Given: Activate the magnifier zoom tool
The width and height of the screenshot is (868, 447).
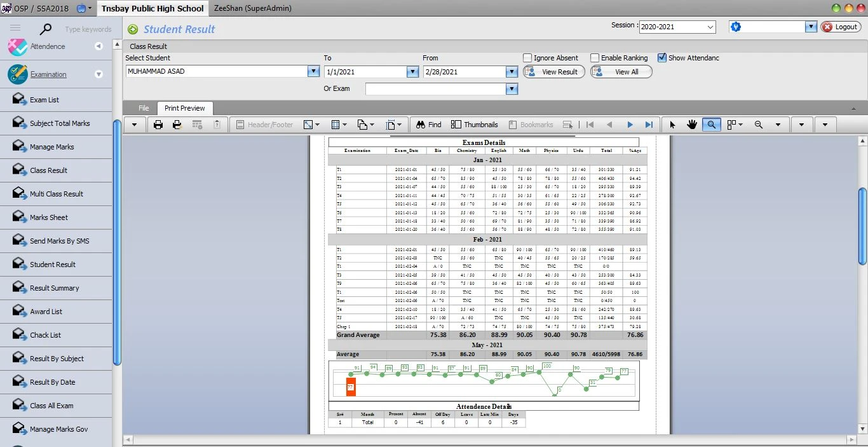Looking at the screenshot, I should pos(711,125).
